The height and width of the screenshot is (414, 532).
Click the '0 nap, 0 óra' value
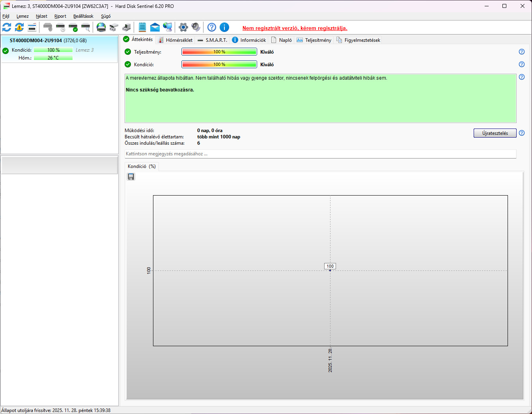210,131
